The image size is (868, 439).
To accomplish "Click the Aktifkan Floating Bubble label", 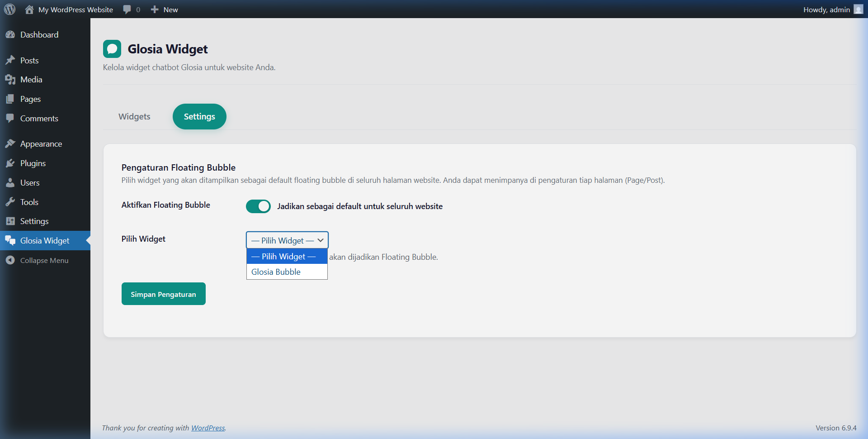I will [x=166, y=205].
